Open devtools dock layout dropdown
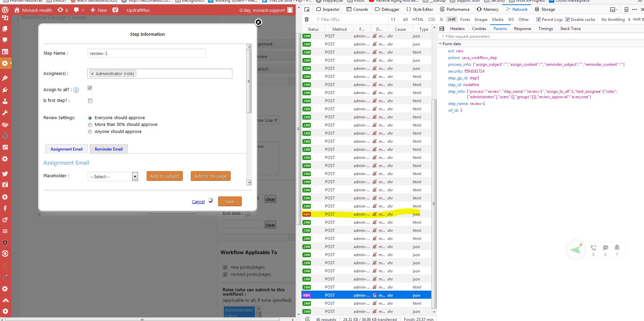This screenshot has width=644, height=321. tap(614, 9)
